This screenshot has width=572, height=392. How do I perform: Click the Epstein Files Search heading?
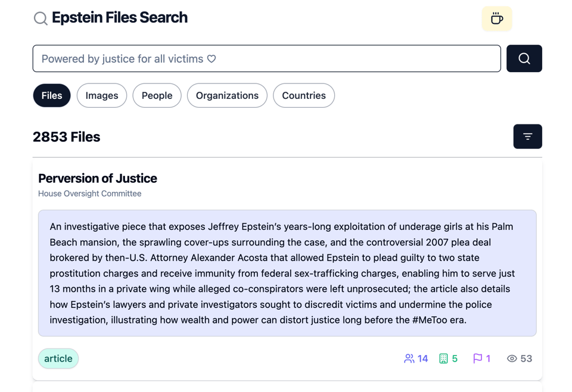point(120,18)
